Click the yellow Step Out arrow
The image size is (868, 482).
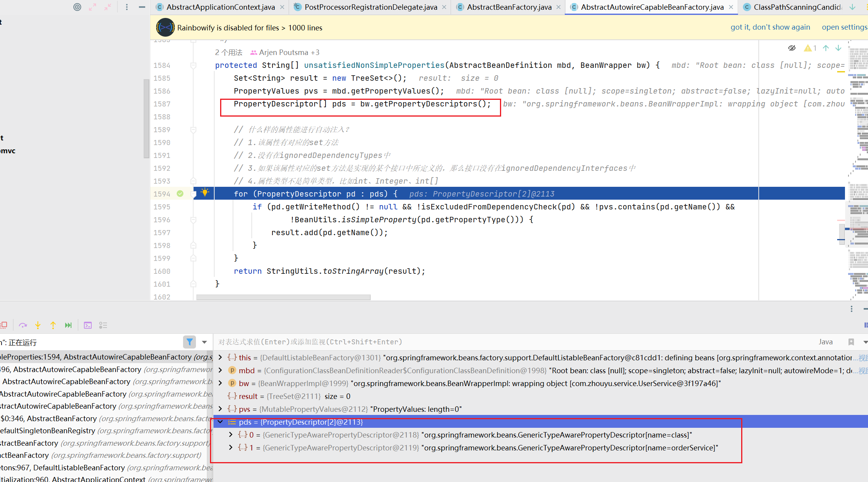(x=53, y=325)
